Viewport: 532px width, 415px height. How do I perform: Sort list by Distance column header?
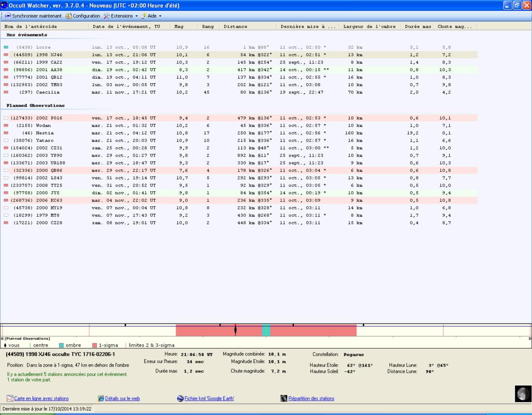click(248, 27)
